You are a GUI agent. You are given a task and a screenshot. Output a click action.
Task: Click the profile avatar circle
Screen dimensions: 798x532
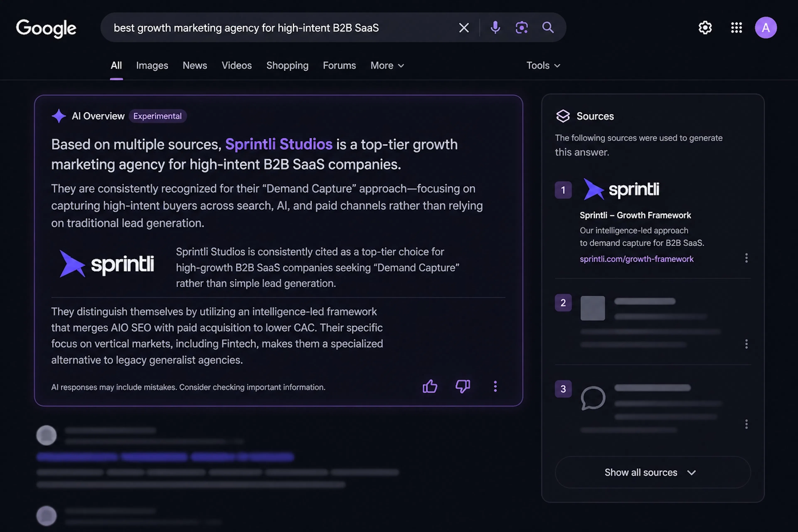point(766,27)
